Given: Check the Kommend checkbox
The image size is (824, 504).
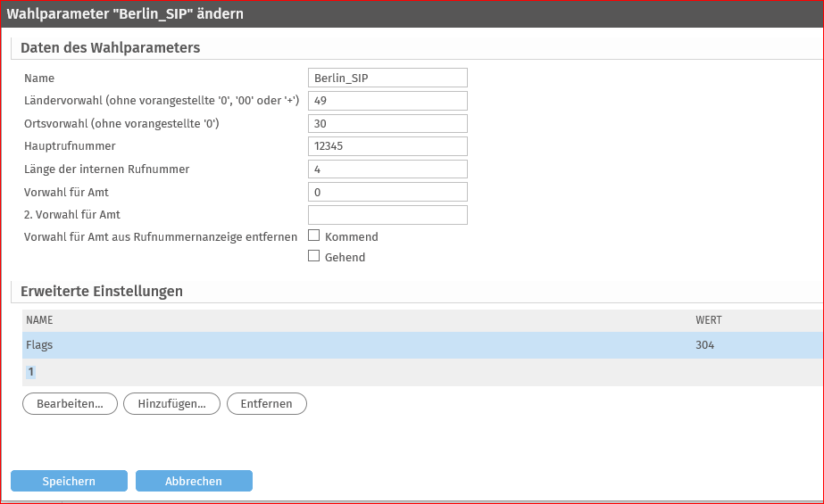Looking at the screenshot, I should coord(313,235).
